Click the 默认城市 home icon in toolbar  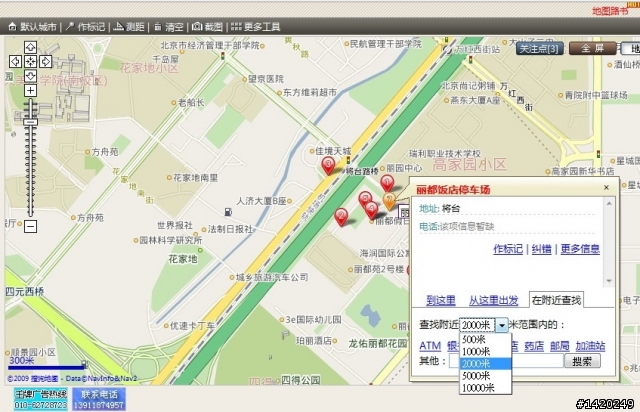[12, 27]
